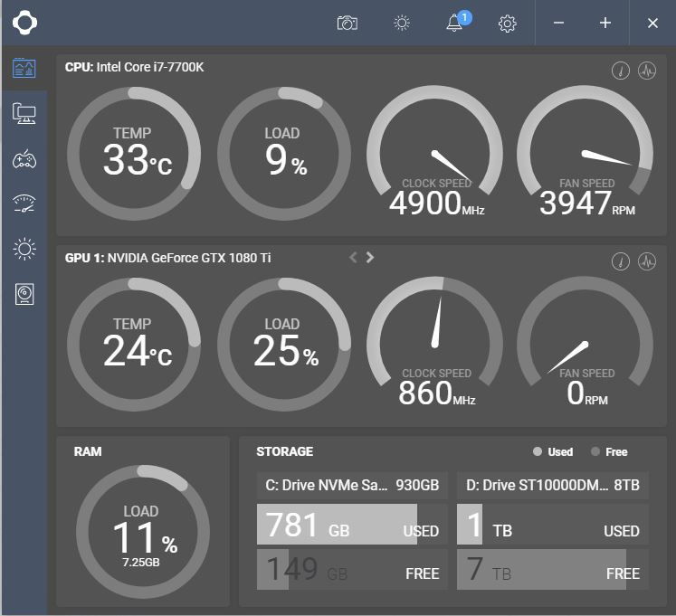The height and width of the screenshot is (616, 676).
Task: Click the CPU LOAD 9% gauge
Action: [x=284, y=154]
